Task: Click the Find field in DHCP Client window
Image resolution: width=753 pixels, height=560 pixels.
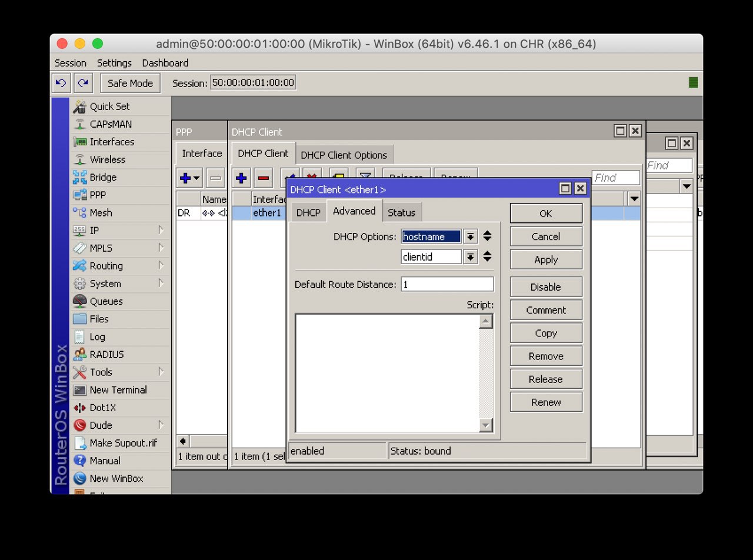Action: point(616,178)
